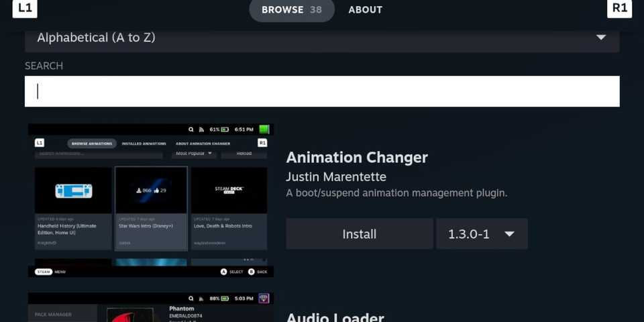Switch to the Browse tab
This screenshot has height=322, width=644.
click(x=291, y=10)
